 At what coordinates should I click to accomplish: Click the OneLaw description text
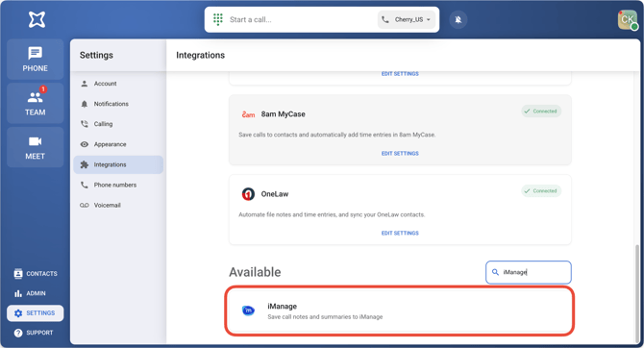click(332, 214)
